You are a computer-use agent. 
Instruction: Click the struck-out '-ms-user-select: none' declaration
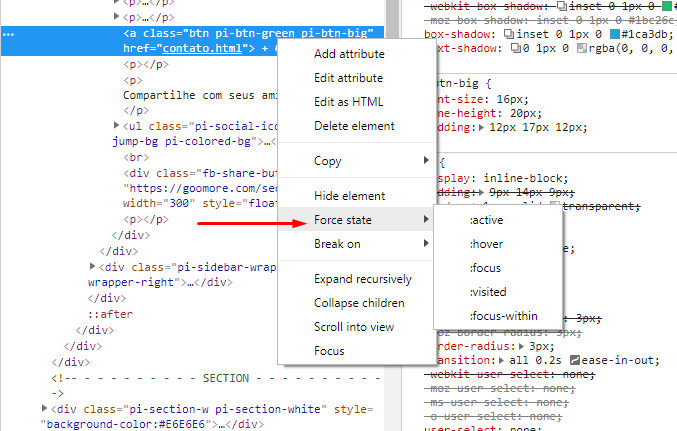point(499,402)
